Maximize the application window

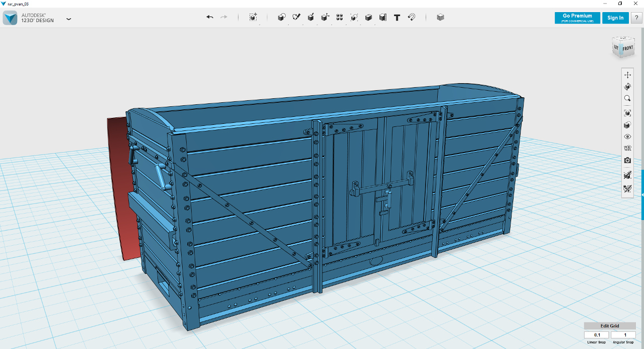tap(620, 4)
